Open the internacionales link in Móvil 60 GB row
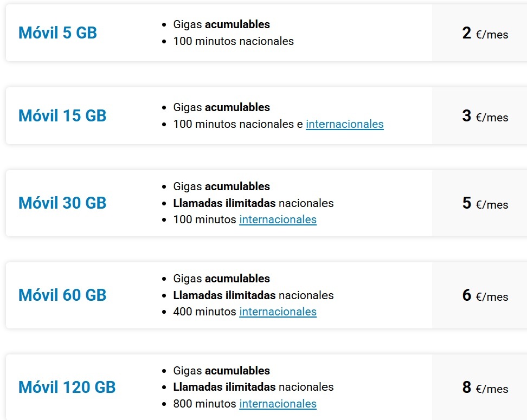This screenshot has height=420, width=527. pos(278,312)
